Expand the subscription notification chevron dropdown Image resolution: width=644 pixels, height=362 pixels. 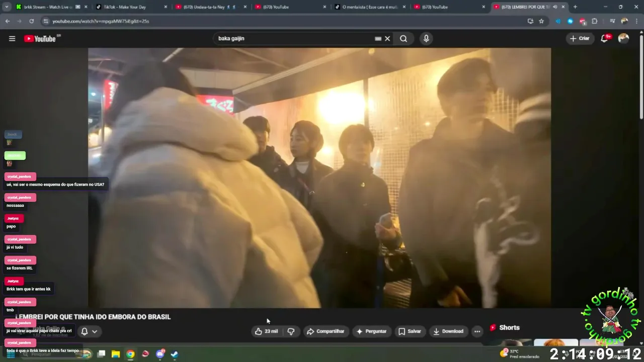coord(94,331)
